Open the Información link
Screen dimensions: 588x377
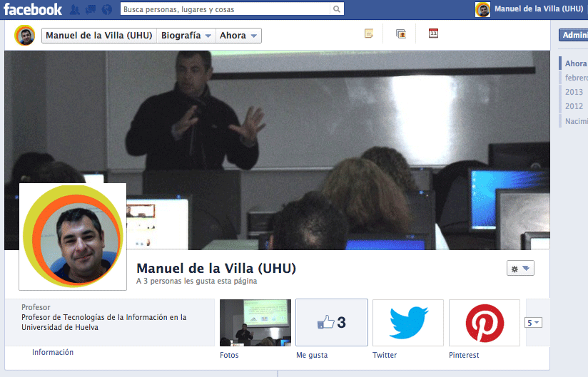click(x=53, y=352)
